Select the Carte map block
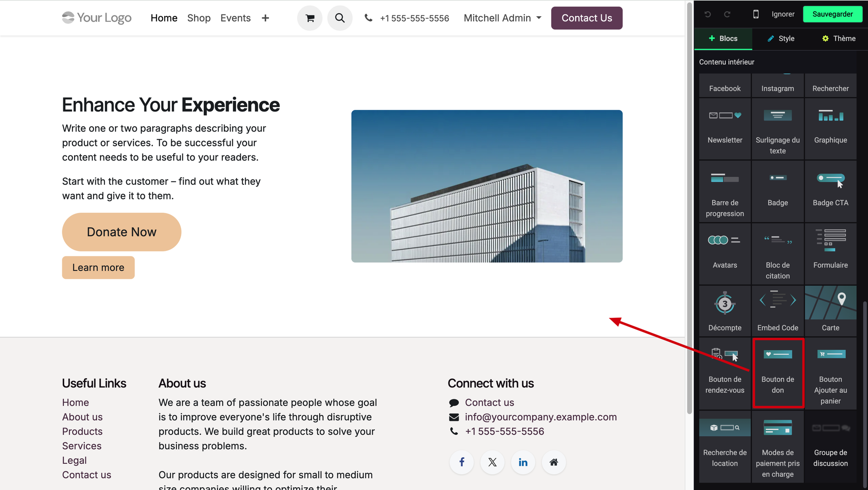Screen dimensions: 868x490 830,310
